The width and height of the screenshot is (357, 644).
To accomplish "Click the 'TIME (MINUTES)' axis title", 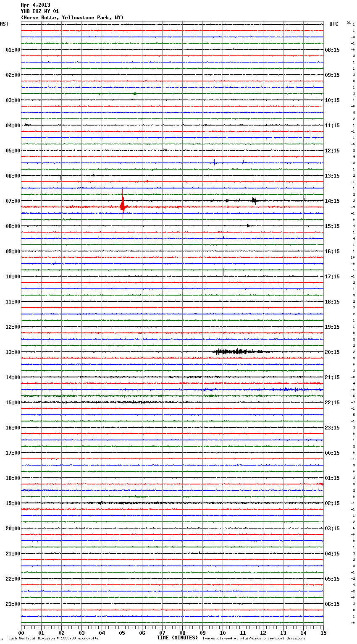I will [x=177, y=638].
